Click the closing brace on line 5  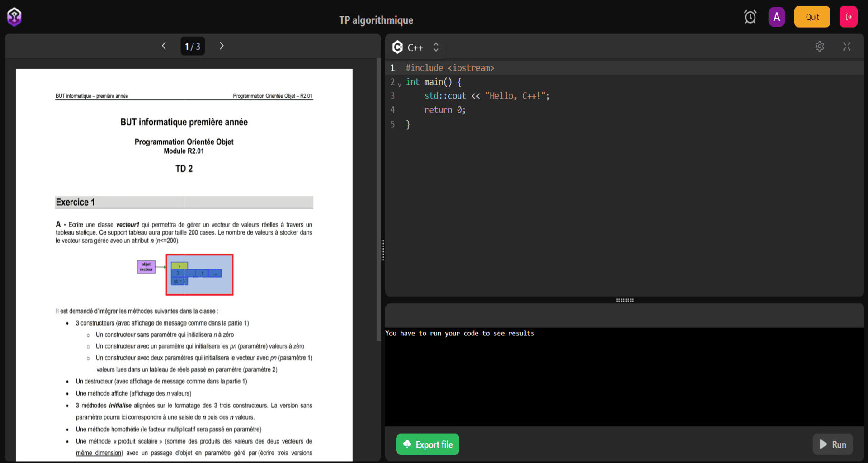click(408, 124)
